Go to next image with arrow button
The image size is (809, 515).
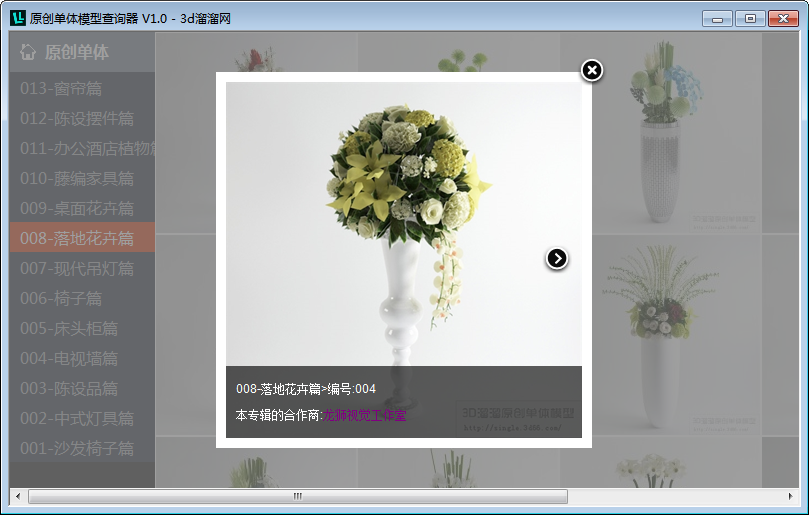click(557, 259)
